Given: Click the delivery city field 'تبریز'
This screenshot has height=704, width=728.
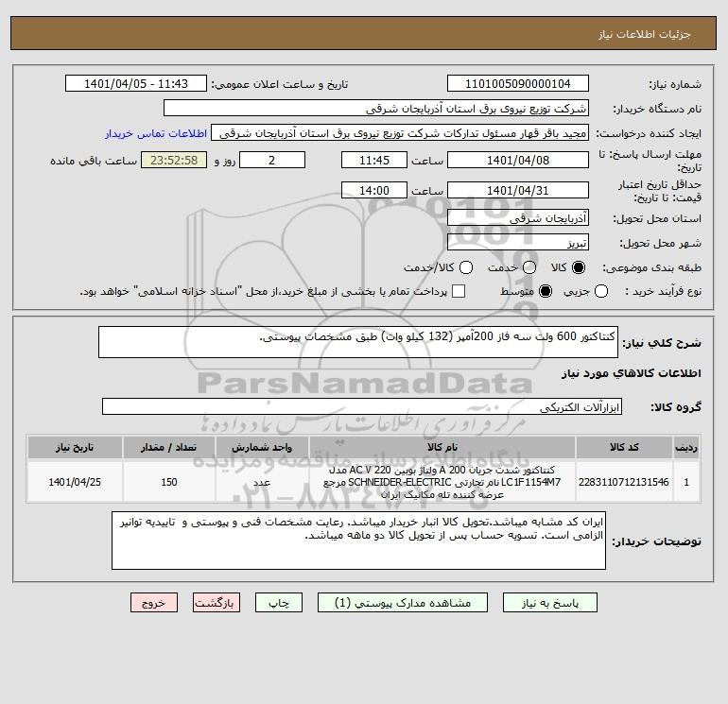Looking at the screenshot, I should pyautogui.click(x=518, y=242).
